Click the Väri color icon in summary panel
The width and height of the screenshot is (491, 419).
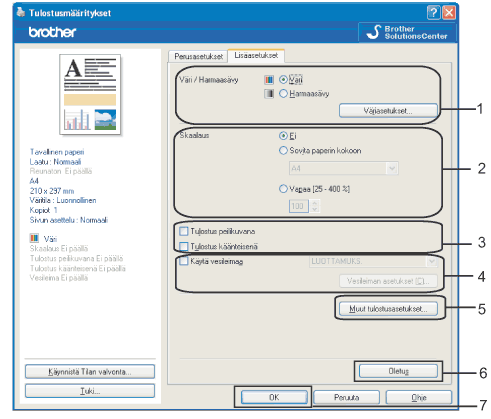pos(34,238)
